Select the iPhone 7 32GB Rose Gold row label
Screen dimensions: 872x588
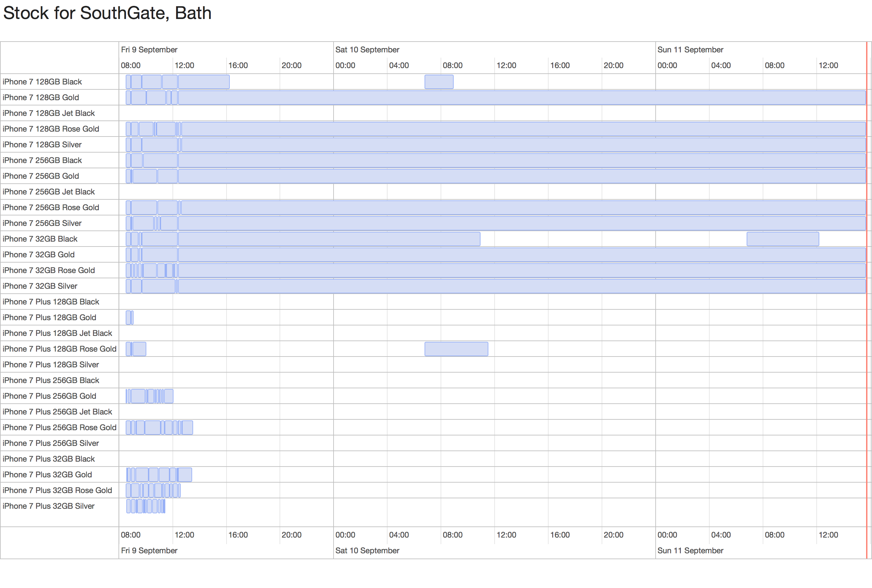pyautogui.click(x=49, y=270)
